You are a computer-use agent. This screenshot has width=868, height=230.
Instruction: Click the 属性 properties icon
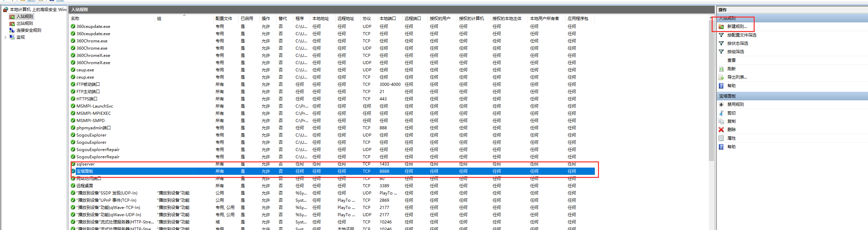click(x=721, y=138)
